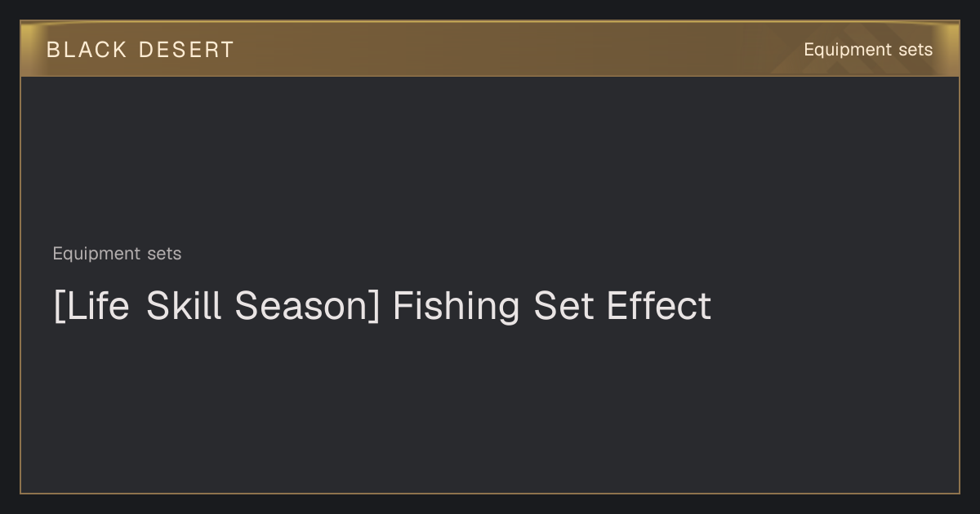Click the Fishing Set Effect page title
The width and height of the screenshot is (980, 514).
(x=382, y=306)
